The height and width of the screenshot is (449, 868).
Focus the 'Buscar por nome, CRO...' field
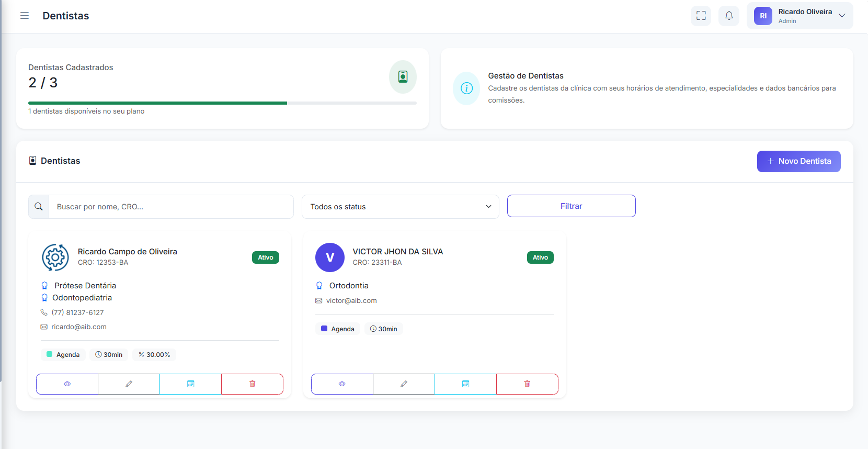click(170, 207)
